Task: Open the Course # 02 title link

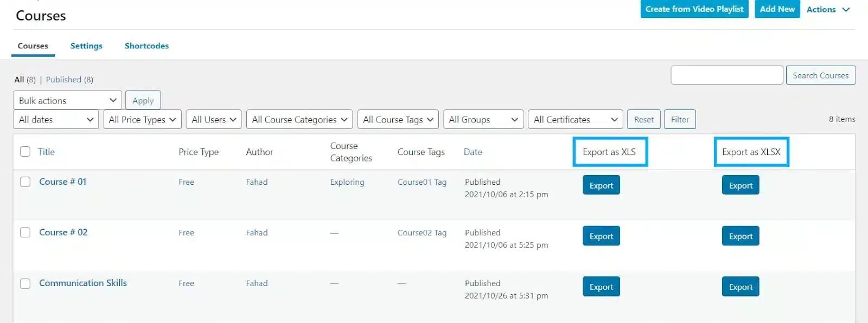Action: pyautogui.click(x=63, y=232)
